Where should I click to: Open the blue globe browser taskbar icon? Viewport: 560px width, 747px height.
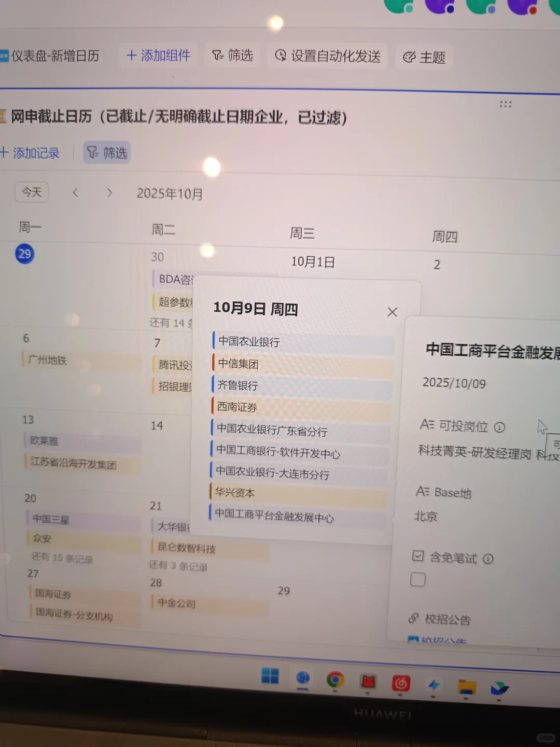[303, 678]
